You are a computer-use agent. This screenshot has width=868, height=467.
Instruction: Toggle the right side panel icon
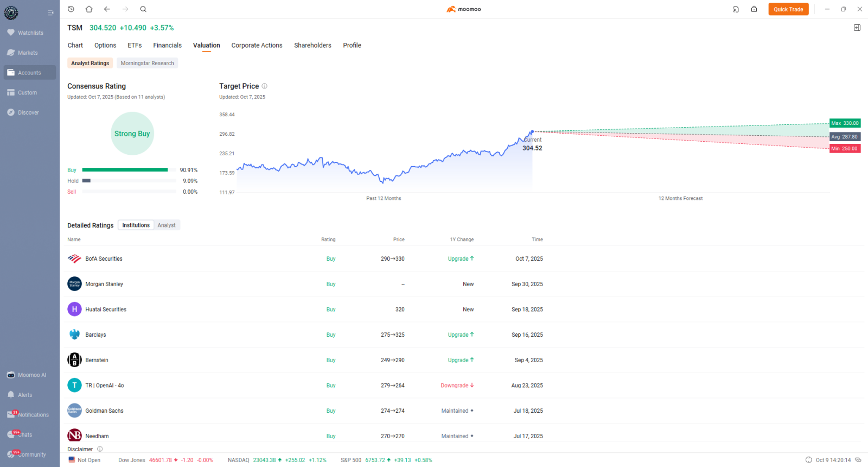(x=857, y=28)
